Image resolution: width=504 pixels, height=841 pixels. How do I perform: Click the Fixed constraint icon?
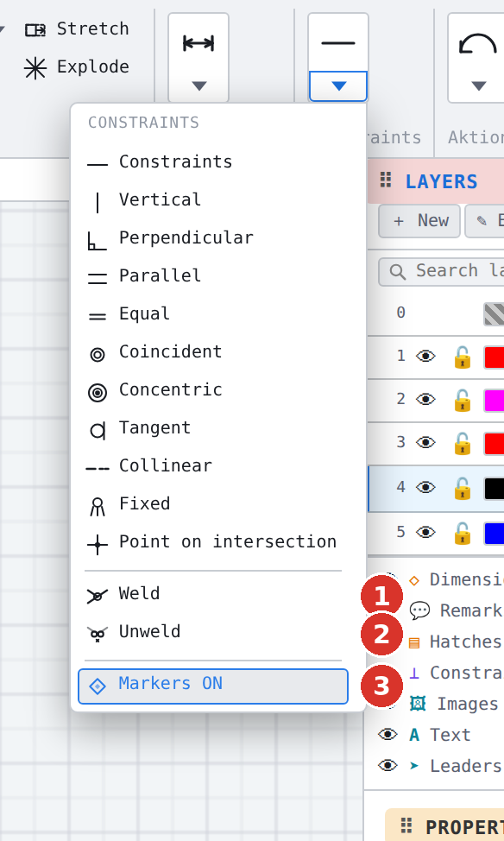point(97,506)
